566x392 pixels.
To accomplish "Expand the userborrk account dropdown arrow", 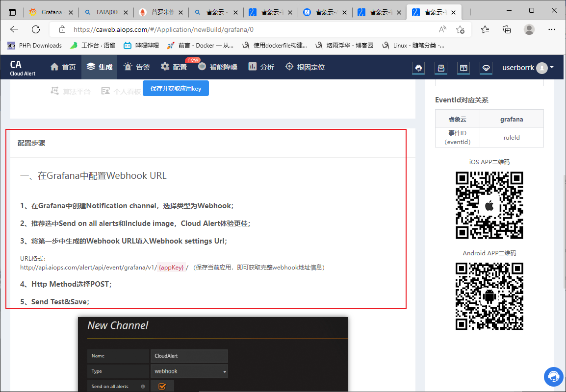I will pos(552,68).
